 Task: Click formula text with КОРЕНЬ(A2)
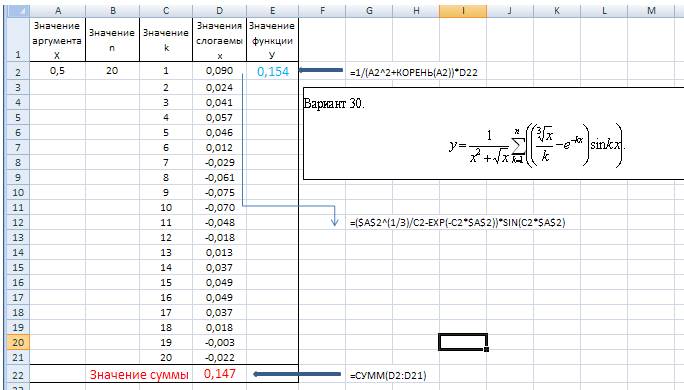click(414, 72)
